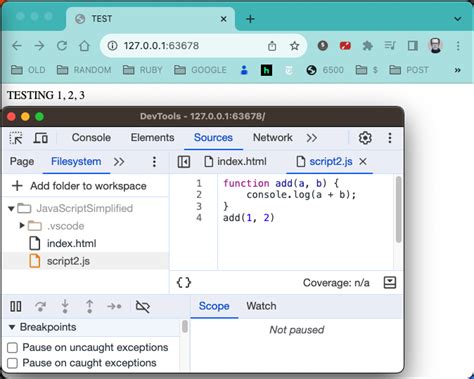
Task: Open the Chrome extensions puzzle icon
Action: tap(367, 46)
